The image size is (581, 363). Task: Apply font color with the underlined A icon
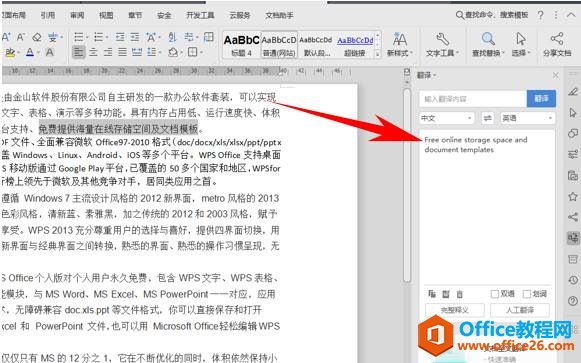[30, 53]
